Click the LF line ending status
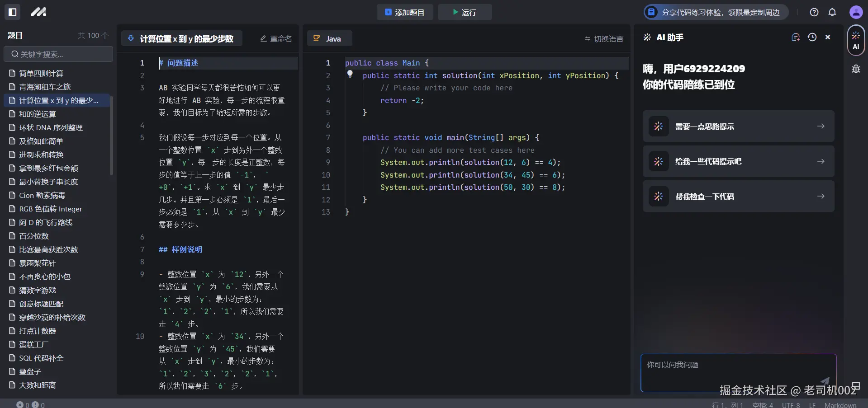The width and height of the screenshot is (868, 408). (812, 405)
